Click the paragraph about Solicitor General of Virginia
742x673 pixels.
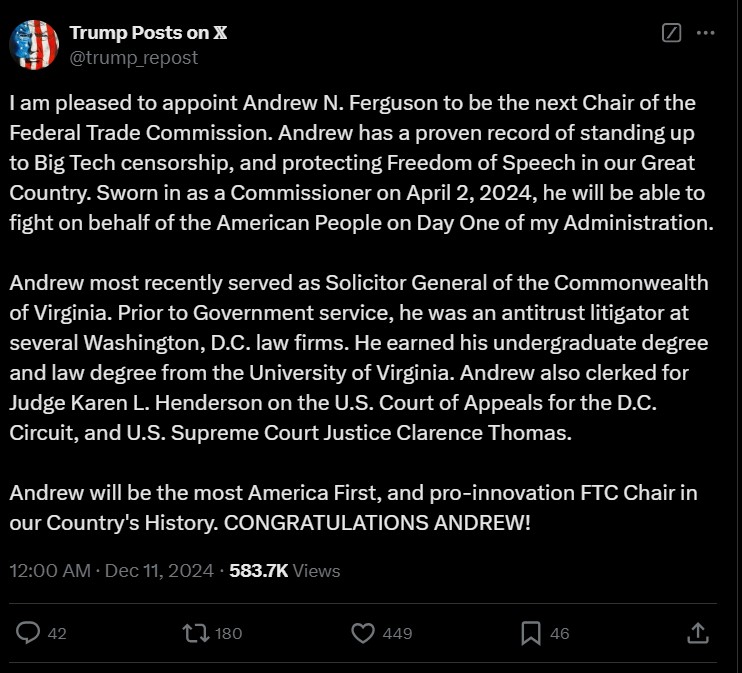[x=360, y=357]
